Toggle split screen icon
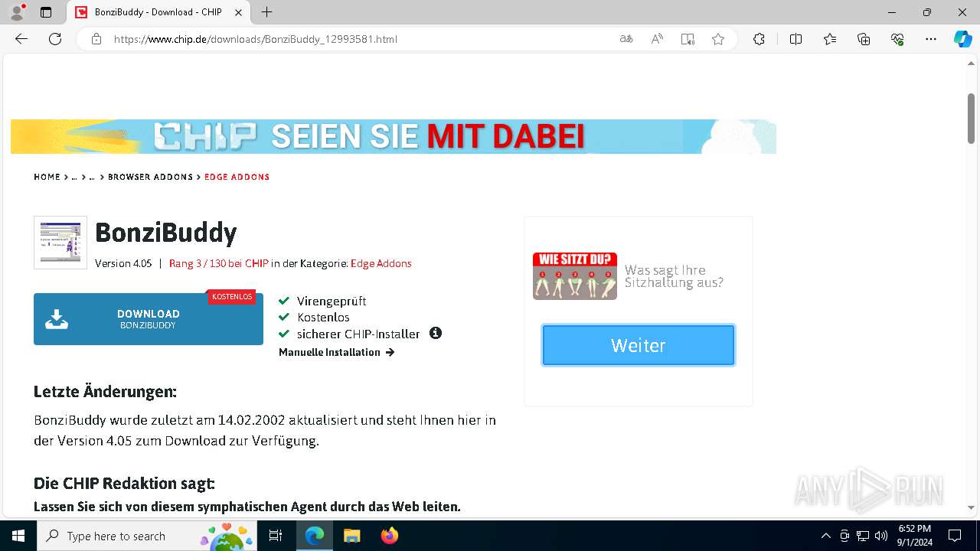 pyautogui.click(x=795, y=39)
